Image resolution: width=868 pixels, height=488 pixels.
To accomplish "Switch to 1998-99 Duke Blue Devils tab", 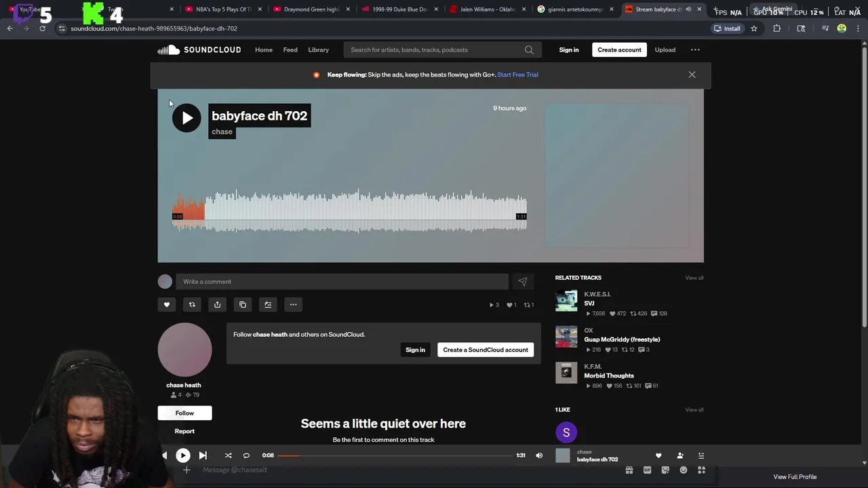I will pyautogui.click(x=400, y=9).
